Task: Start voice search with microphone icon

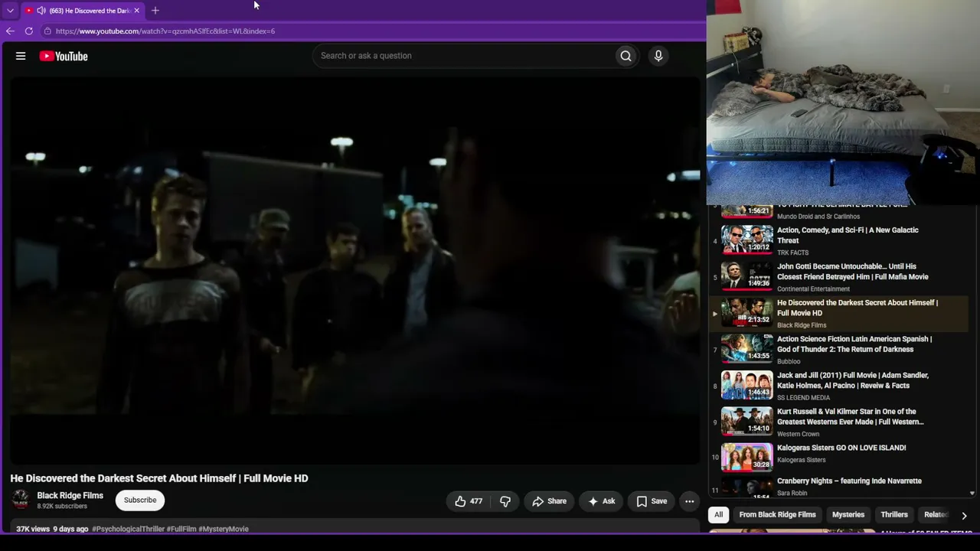Action: click(x=658, y=56)
